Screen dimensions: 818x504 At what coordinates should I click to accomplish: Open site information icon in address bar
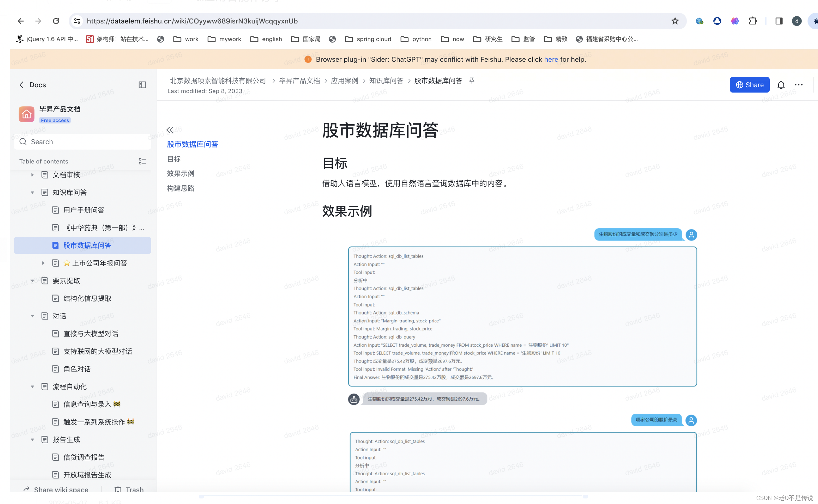77,21
